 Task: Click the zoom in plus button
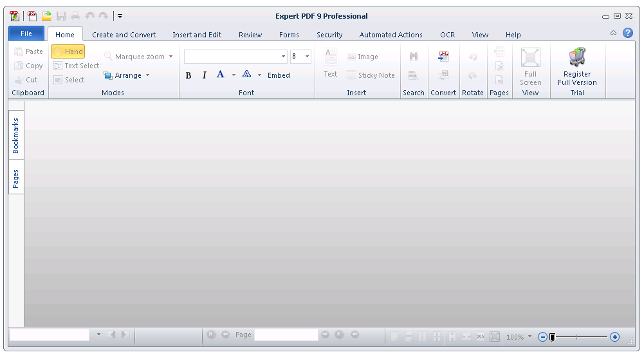click(615, 337)
